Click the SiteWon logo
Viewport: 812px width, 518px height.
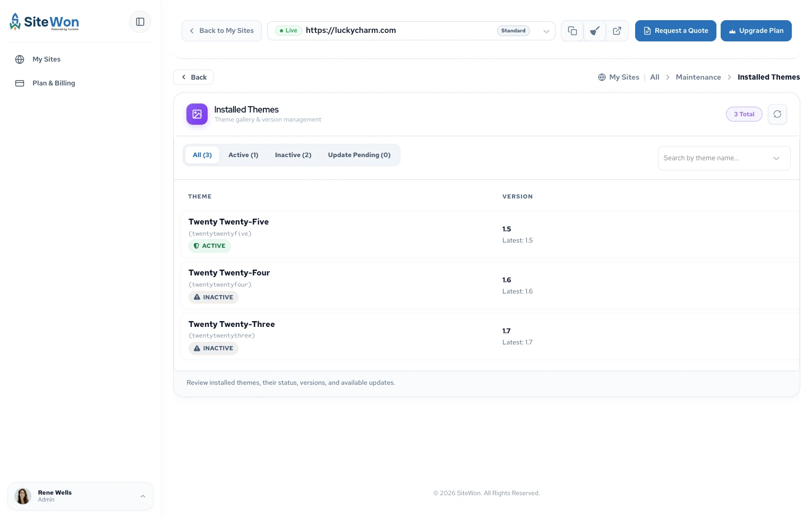tap(45, 22)
